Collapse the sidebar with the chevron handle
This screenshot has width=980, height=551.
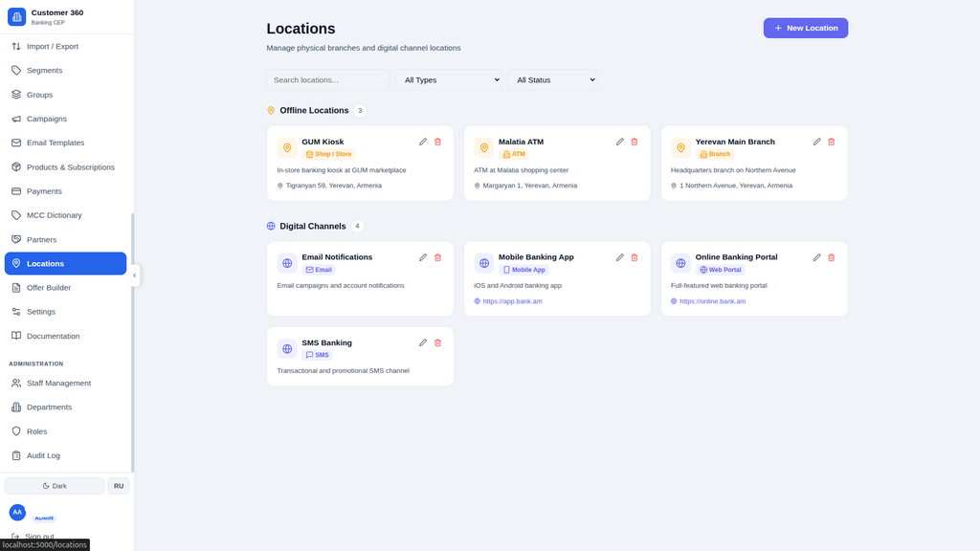click(x=134, y=275)
